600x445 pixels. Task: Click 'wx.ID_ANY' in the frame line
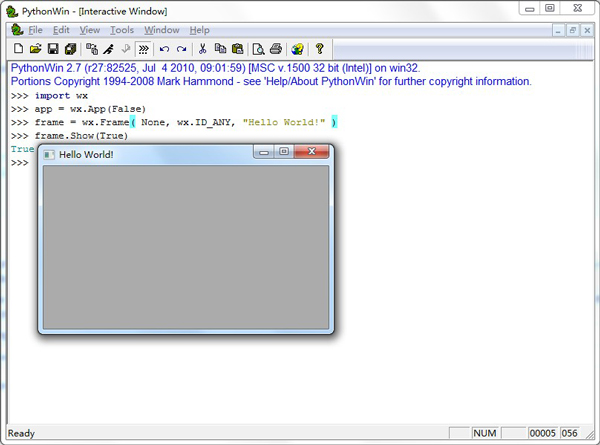tap(203, 122)
